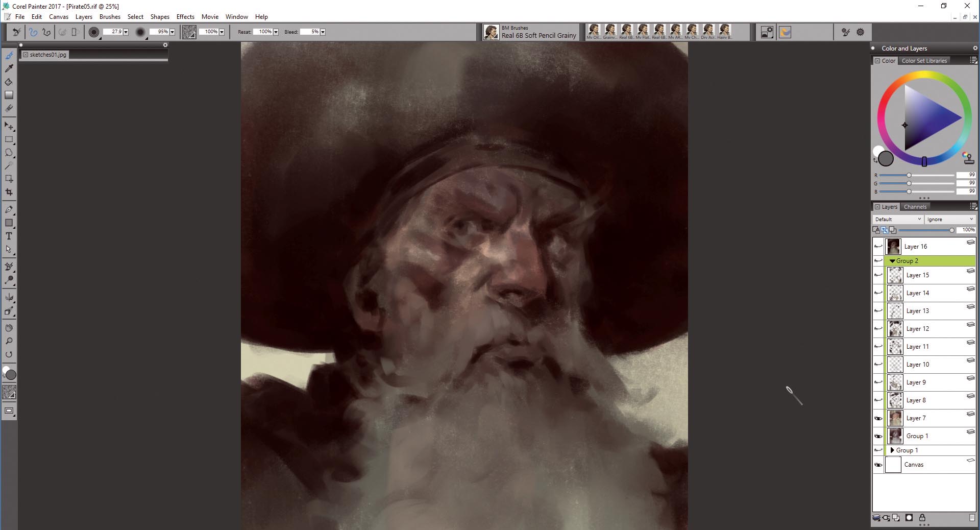980x530 pixels.
Task: Open the paper selector in the toolbox
Action: coord(9,393)
